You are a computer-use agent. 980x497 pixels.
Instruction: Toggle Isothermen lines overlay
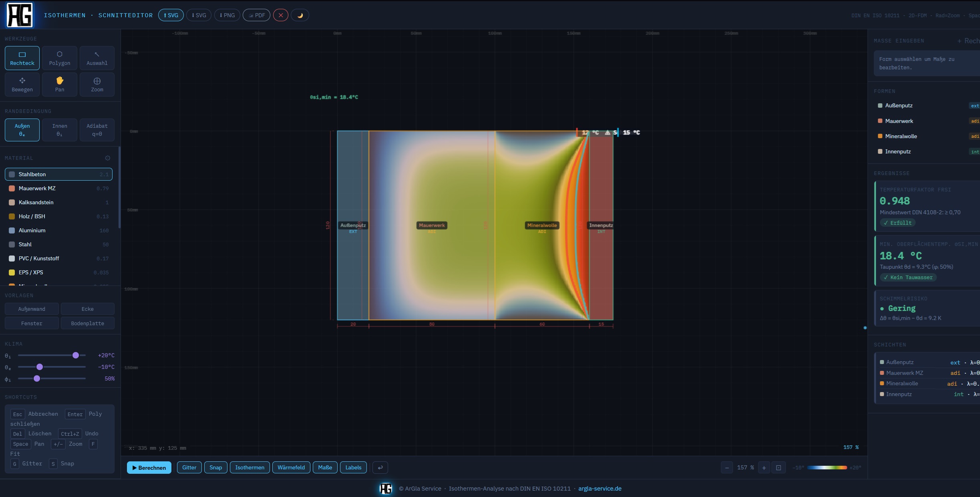click(x=250, y=467)
